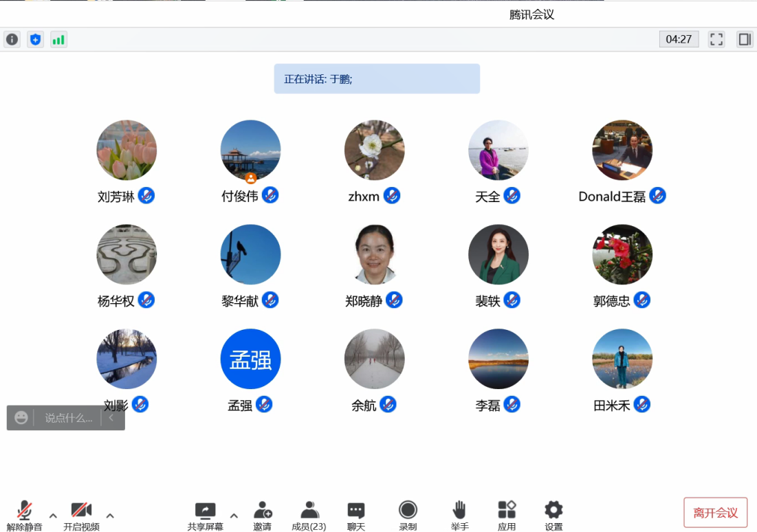Click the 说点什么 chat input box
The width and height of the screenshot is (757, 532).
(x=68, y=418)
